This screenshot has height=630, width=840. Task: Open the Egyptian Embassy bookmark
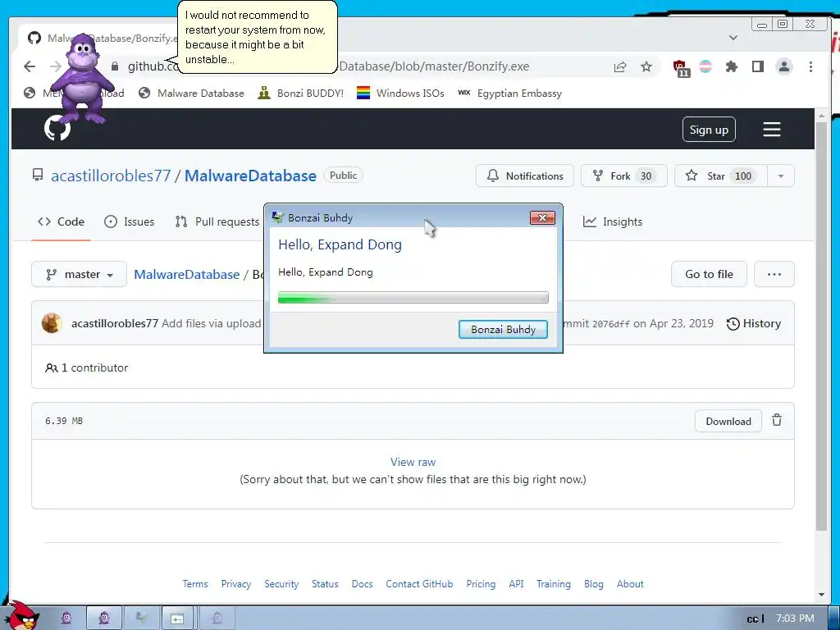click(509, 94)
